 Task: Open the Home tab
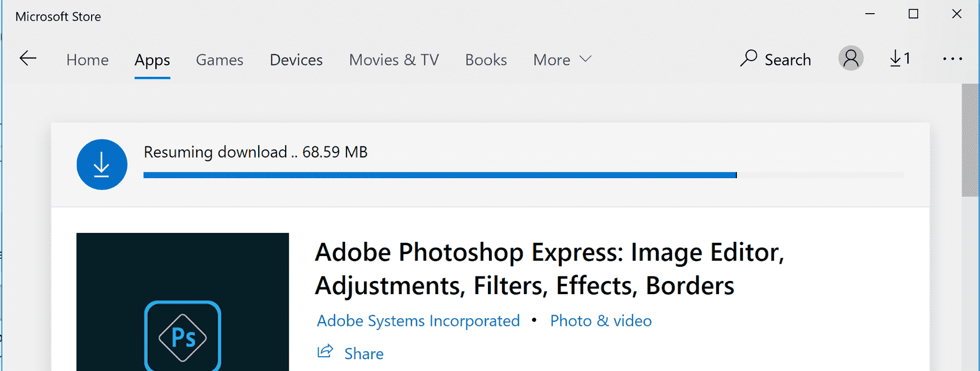[x=87, y=60]
